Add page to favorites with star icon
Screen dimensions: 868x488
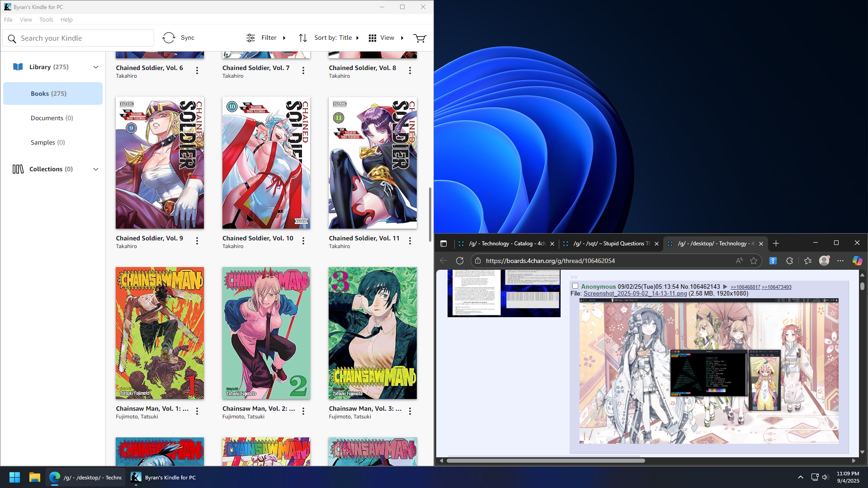click(x=754, y=261)
